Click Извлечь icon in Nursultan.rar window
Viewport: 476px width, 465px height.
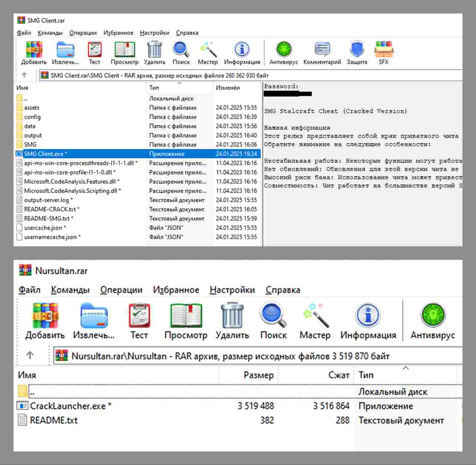click(x=94, y=316)
